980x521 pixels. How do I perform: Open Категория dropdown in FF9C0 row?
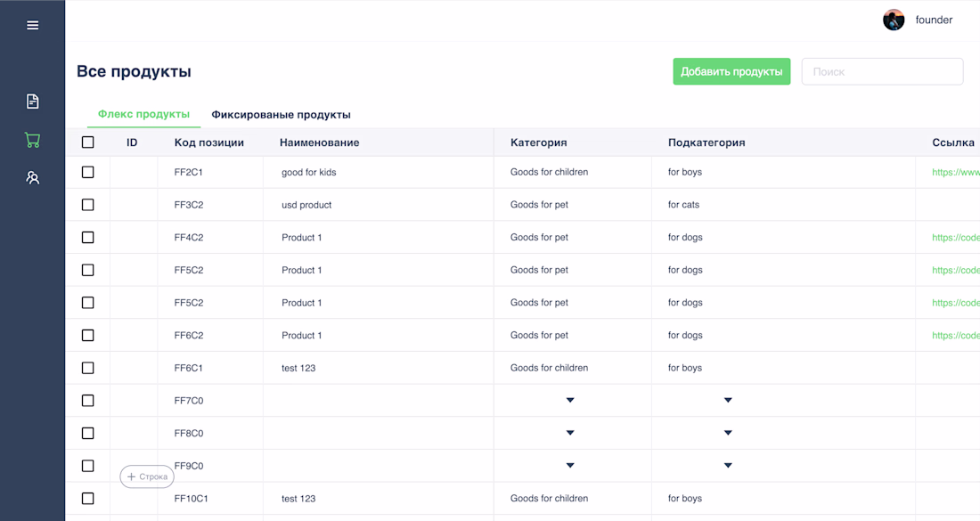[570, 466]
